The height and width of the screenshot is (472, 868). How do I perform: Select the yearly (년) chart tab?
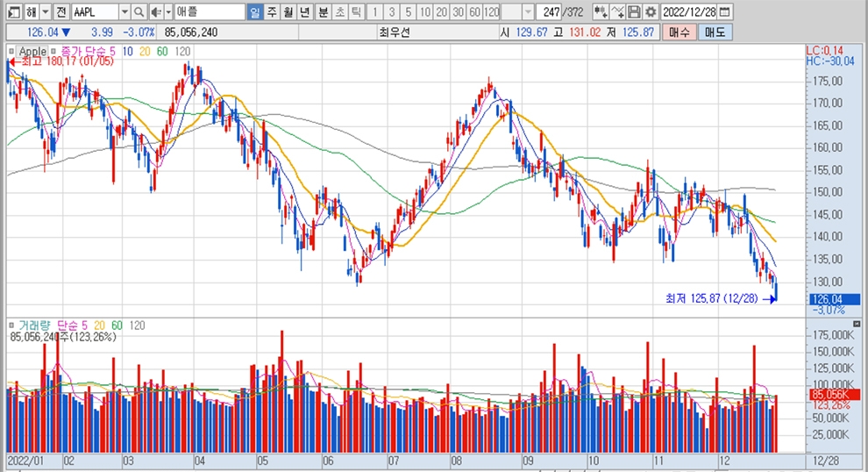pos(305,12)
